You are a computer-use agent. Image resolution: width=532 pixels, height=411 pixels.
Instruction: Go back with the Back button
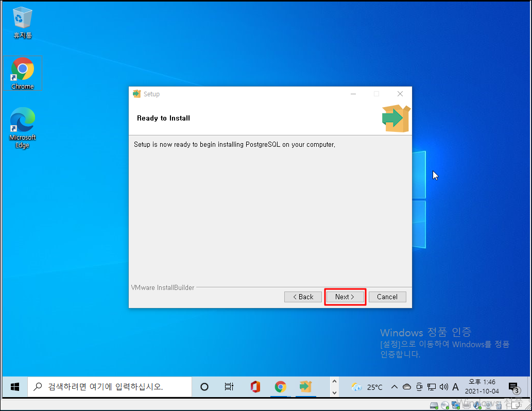pyautogui.click(x=303, y=297)
